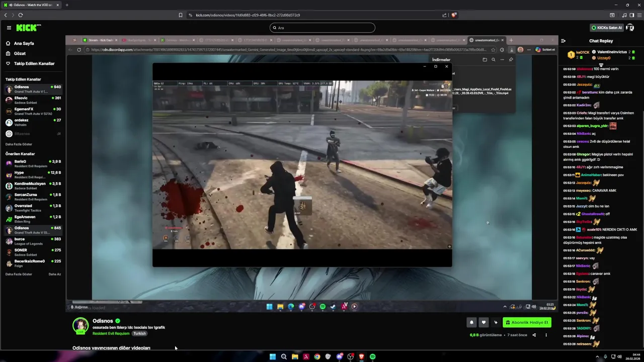Go back with the browser back arrow

point(6,15)
